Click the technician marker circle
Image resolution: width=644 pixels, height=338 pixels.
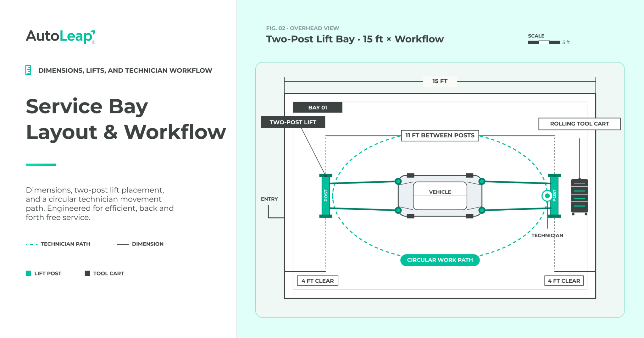click(547, 196)
